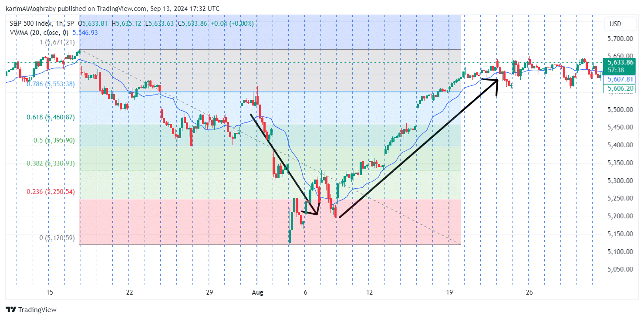The width and height of the screenshot is (644, 319).
Task: Click the 5,450.00 price axis label
Action: click(x=620, y=127)
